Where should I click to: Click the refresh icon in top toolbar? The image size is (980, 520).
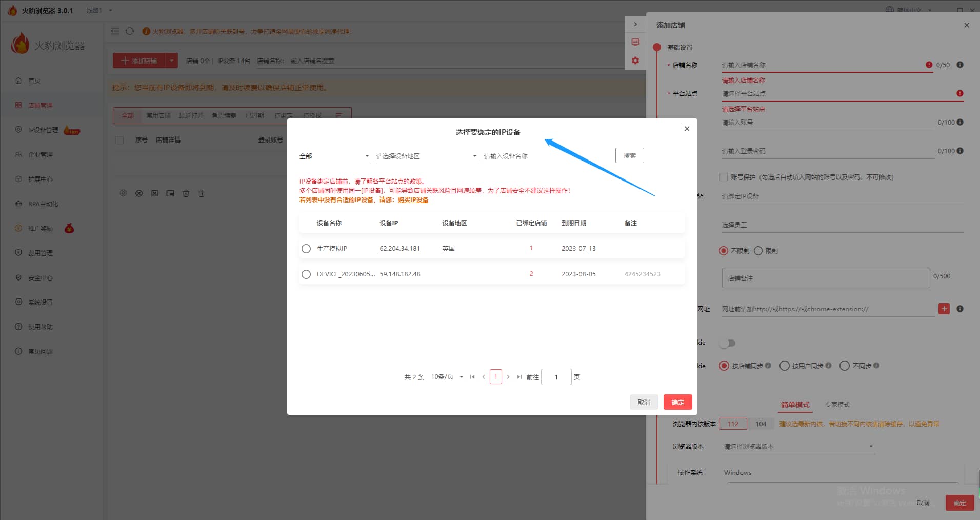tap(130, 31)
